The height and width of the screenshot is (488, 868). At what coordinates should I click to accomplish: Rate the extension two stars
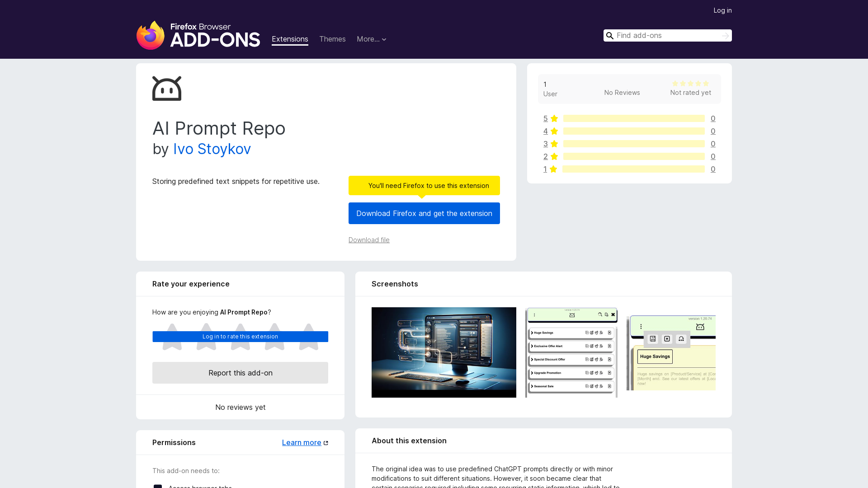tap(206, 337)
